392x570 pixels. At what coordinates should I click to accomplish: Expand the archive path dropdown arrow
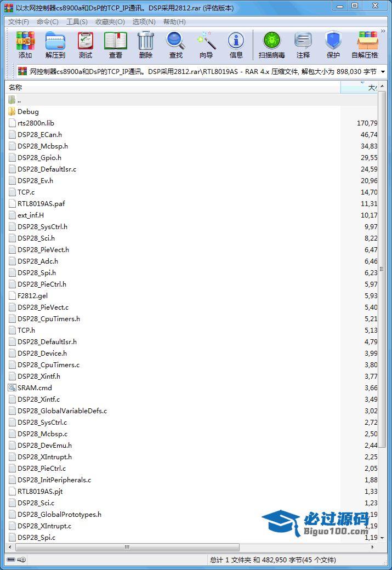click(382, 72)
